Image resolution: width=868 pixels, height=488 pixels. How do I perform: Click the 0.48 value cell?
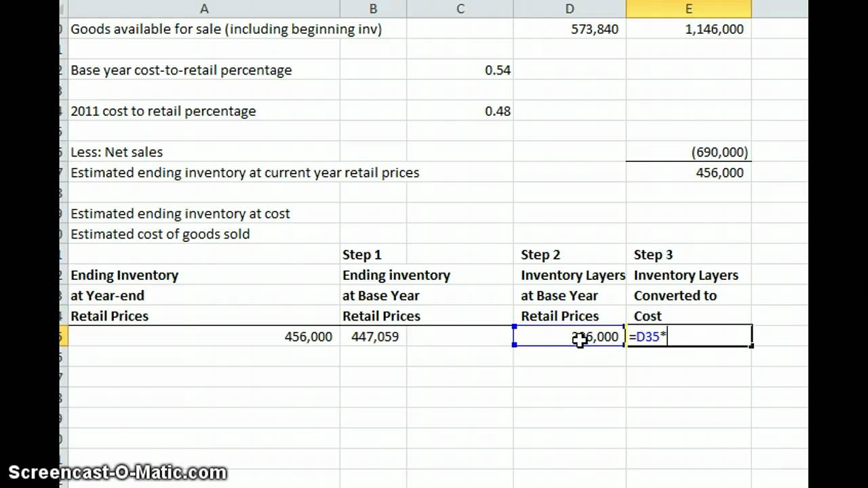tap(460, 111)
